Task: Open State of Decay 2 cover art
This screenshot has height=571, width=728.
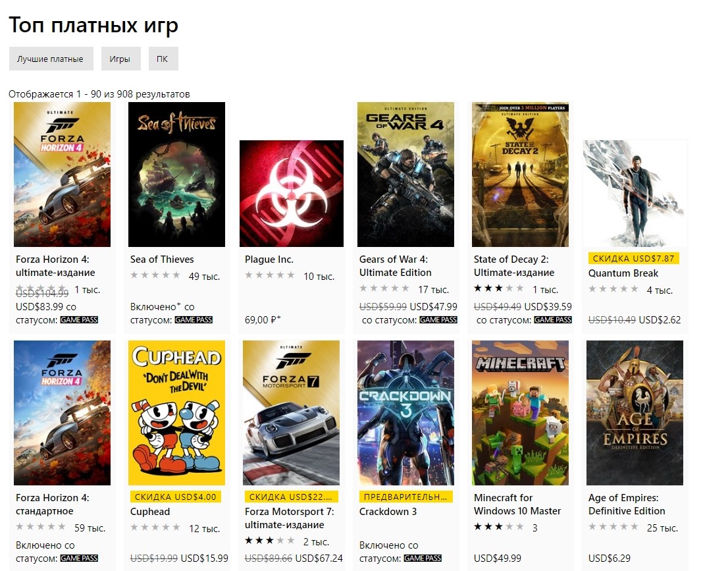Action: click(520, 175)
